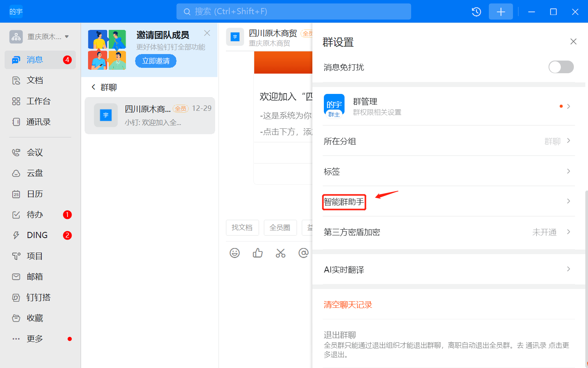Open the More (更多) ellipsis icon

(16, 339)
